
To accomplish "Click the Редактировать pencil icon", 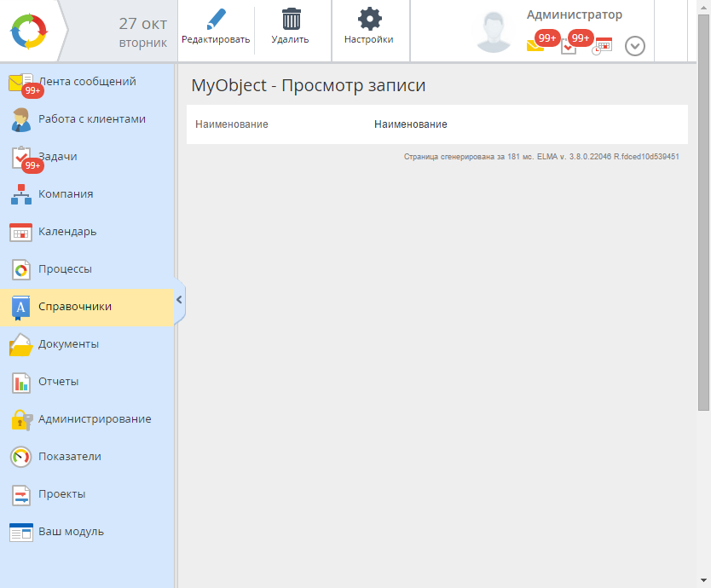I will [x=217, y=20].
